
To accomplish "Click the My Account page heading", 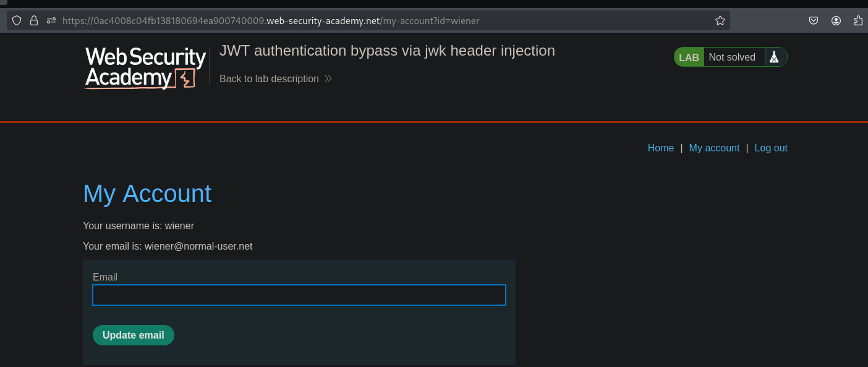I will click(147, 193).
